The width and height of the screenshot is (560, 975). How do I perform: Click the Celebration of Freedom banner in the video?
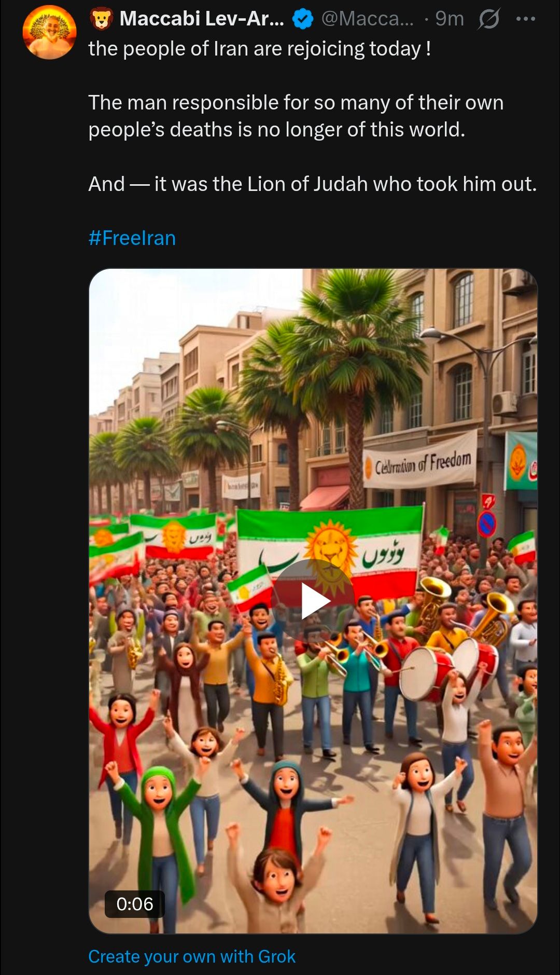[421, 461]
